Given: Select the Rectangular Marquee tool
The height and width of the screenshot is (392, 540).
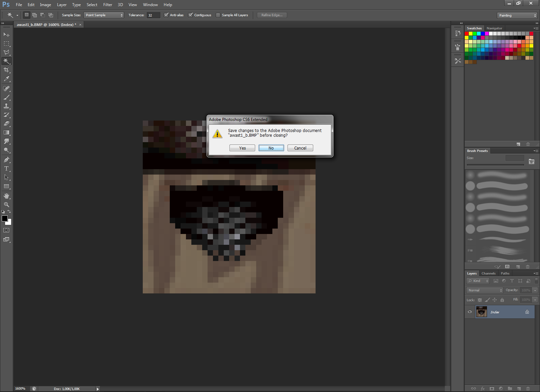Looking at the screenshot, I should coord(6,44).
